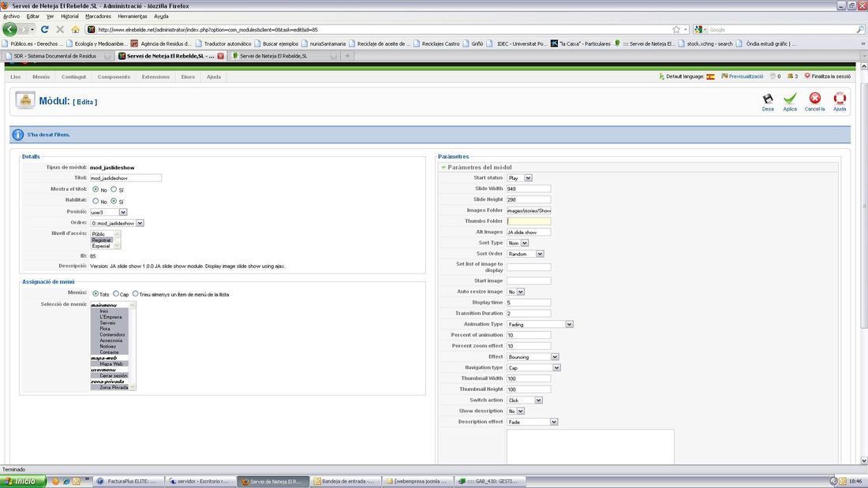Click the Títol input field
This screenshot has height=488, width=868.
(125, 178)
